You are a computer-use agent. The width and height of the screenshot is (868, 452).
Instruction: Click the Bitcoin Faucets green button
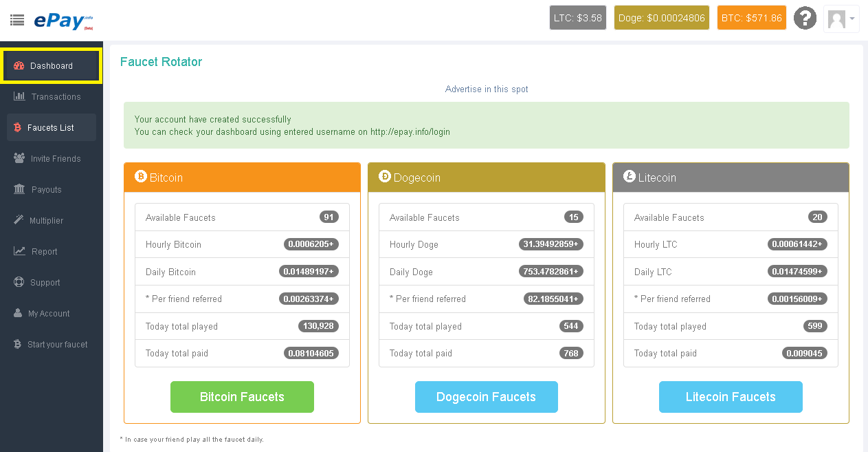[242, 397]
